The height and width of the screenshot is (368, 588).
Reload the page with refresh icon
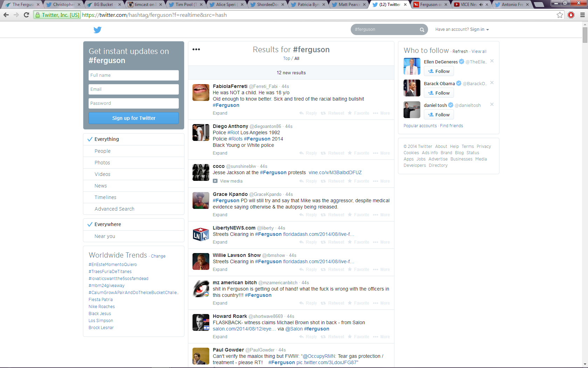click(x=26, y=15)
